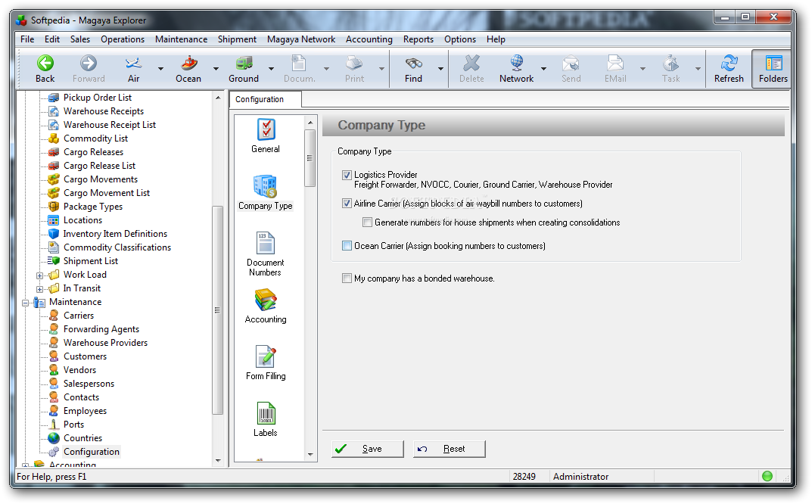Select Configuration in the tree

coord(91,452)
